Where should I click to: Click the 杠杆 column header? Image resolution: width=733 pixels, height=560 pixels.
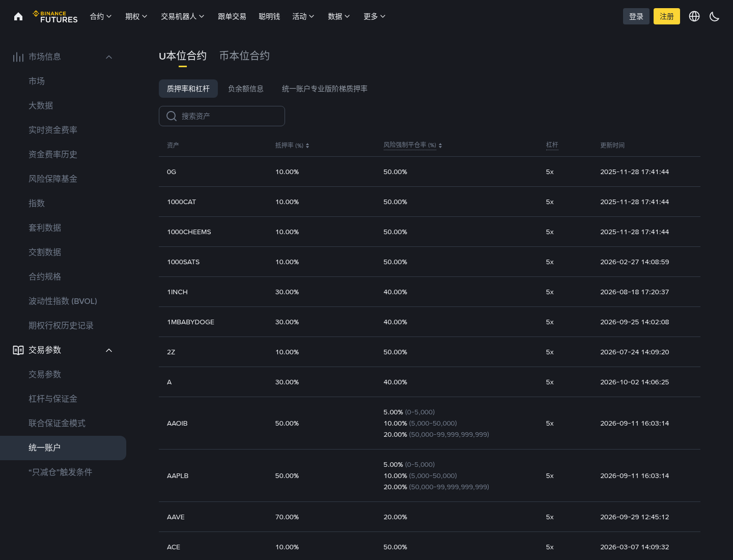[x=552, y=145]
